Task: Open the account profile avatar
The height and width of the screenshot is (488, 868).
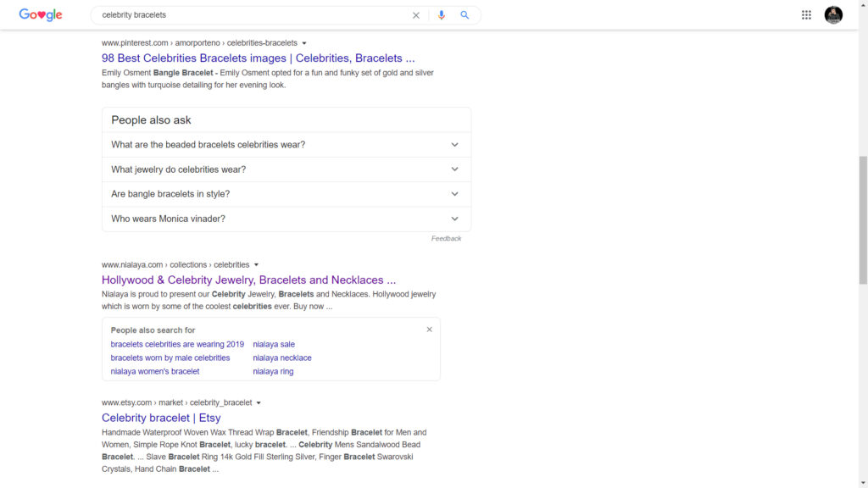Action: point(833,15)
